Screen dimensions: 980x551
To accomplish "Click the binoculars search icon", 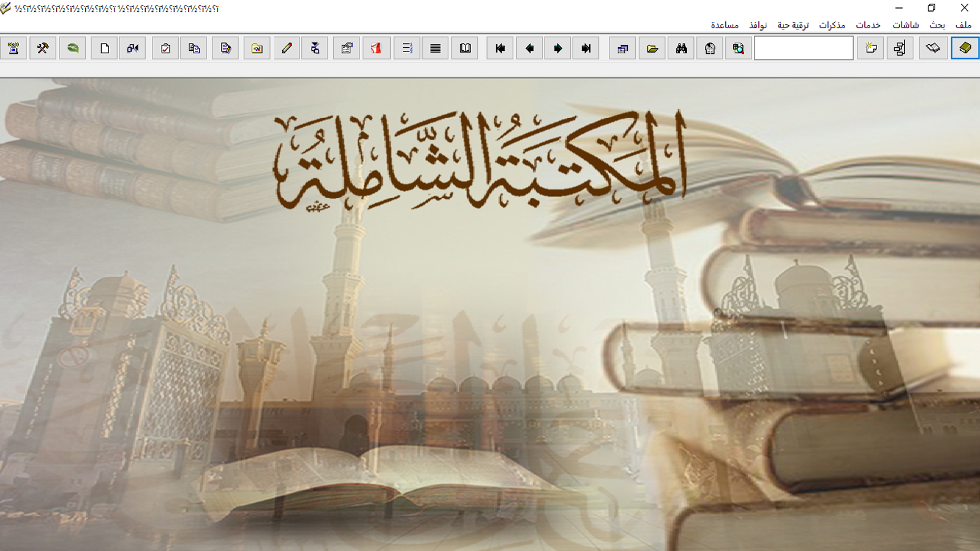I will coord(681,48).
